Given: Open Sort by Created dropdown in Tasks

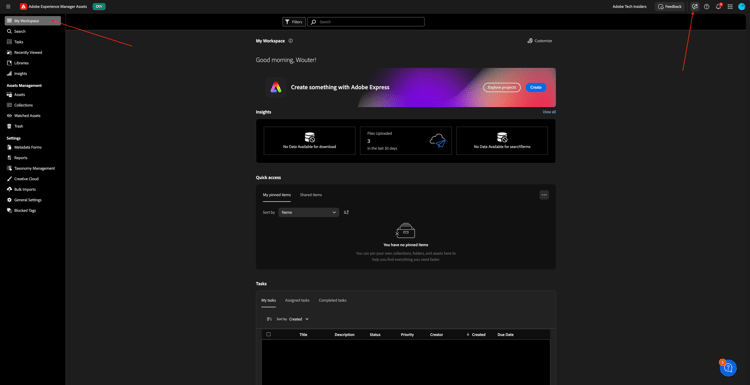Looking at the screenshot, I should [299, 319].
